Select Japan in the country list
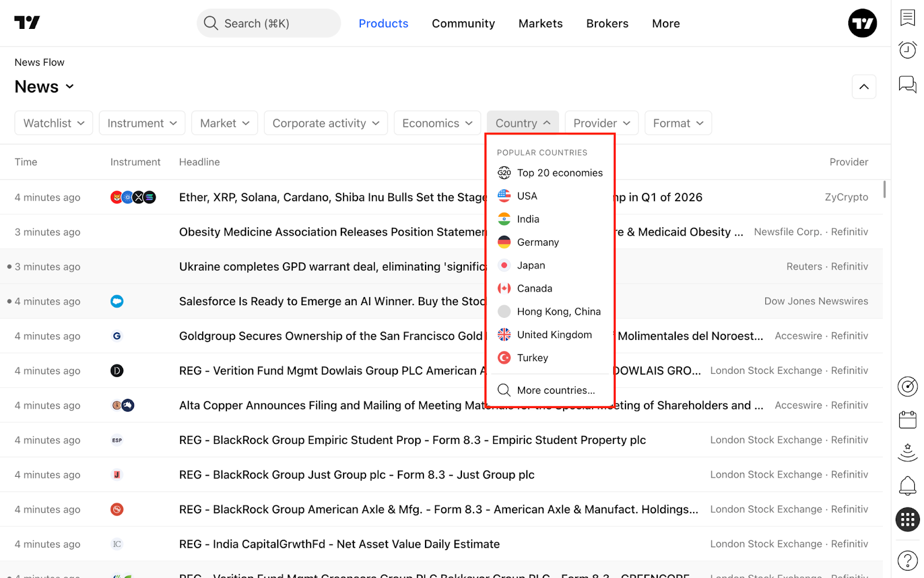Viewport: 924px width, 578px height. click(550, 265)
